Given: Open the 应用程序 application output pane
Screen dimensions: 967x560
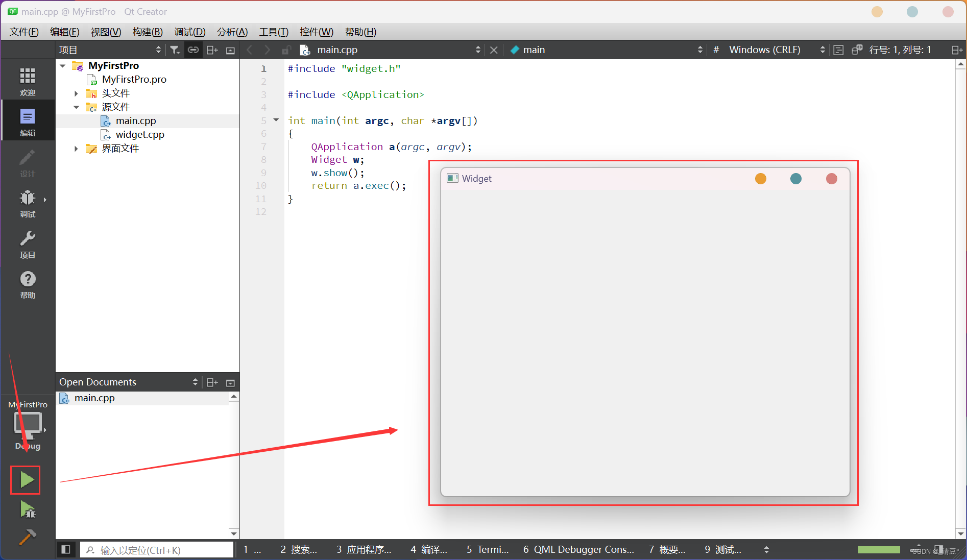Looking at the screenshot, I should point(364,550).
